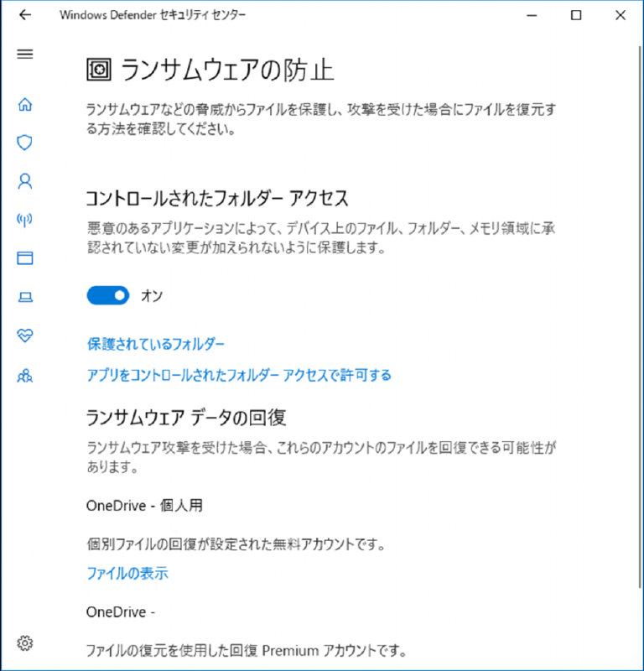Close the Windows Defender window
644x671 pixels.
click(621, 15)
